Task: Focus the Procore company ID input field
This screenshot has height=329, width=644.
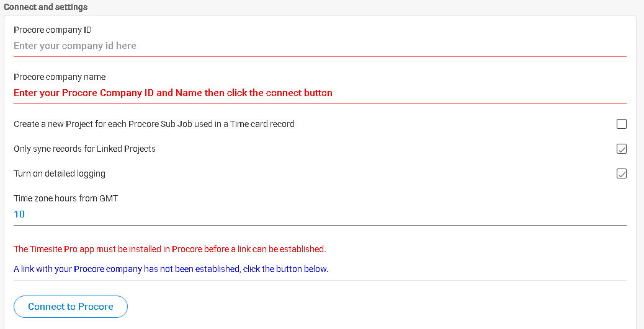Action: [320, 46]
